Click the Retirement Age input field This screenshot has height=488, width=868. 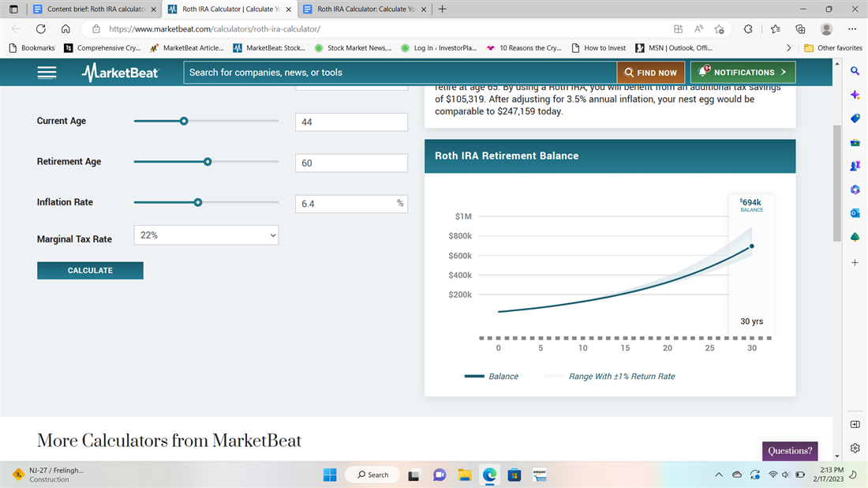(x=351, y=163)
